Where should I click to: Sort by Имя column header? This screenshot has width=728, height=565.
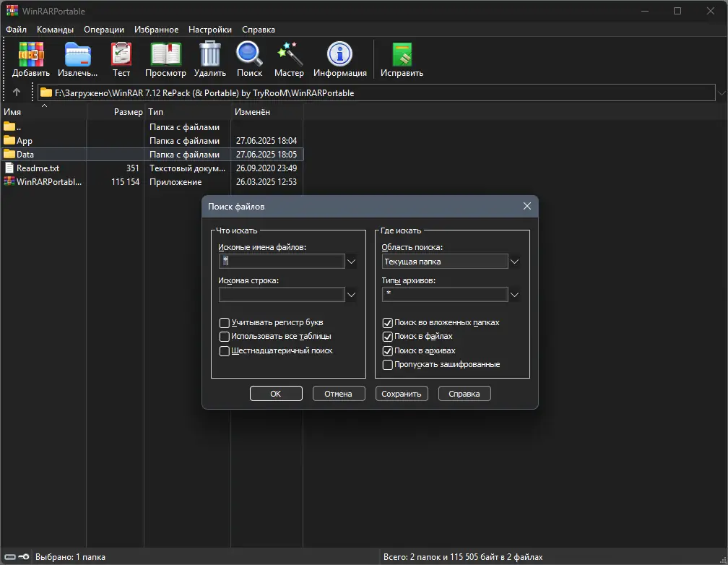tap(43, 111)
